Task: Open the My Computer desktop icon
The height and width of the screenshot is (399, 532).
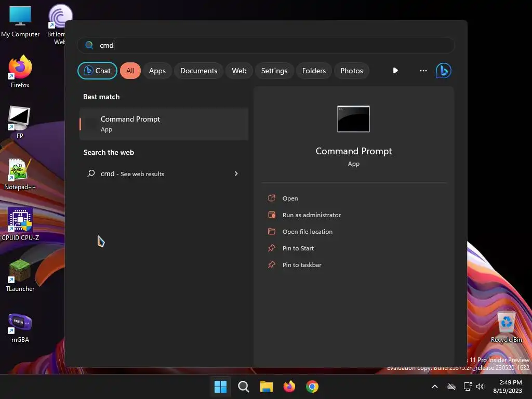Action: [x=20, y=21]
